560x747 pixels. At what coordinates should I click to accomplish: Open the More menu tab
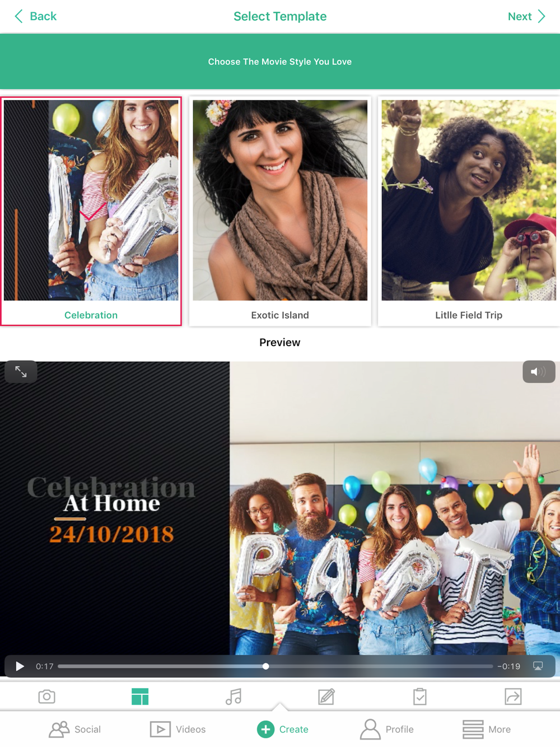[486, 729]
